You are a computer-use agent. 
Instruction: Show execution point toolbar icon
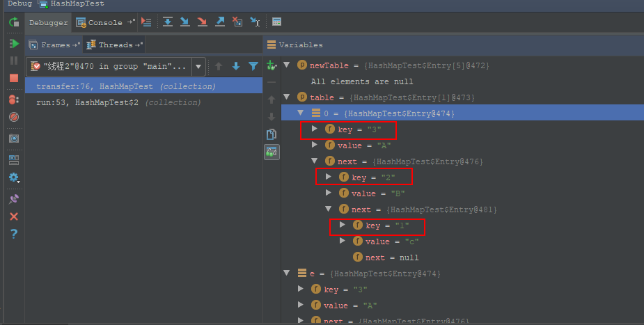pos(146,22)
